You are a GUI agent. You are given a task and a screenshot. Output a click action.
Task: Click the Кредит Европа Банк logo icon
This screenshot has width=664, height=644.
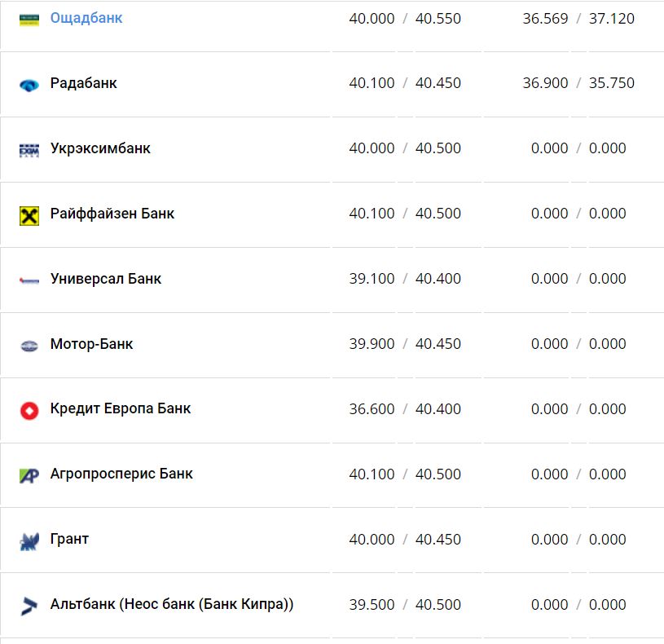point(29,411)
